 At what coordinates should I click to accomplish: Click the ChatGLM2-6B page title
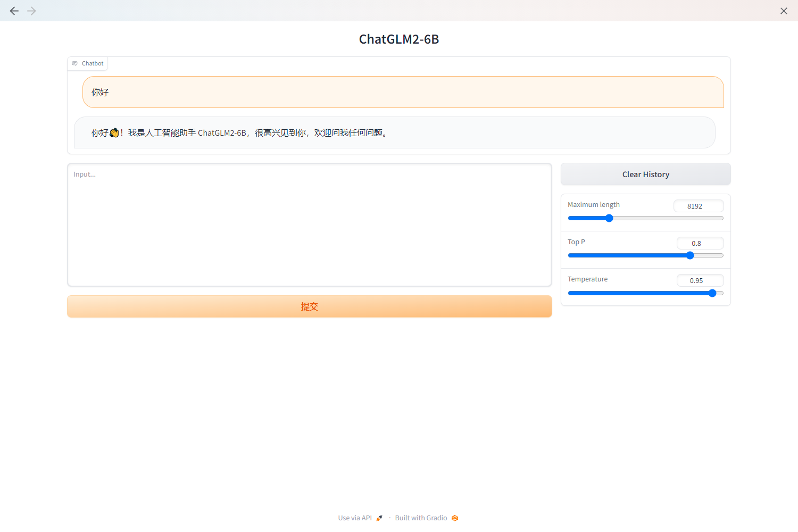pyautogui.click(x=399, y=39)
